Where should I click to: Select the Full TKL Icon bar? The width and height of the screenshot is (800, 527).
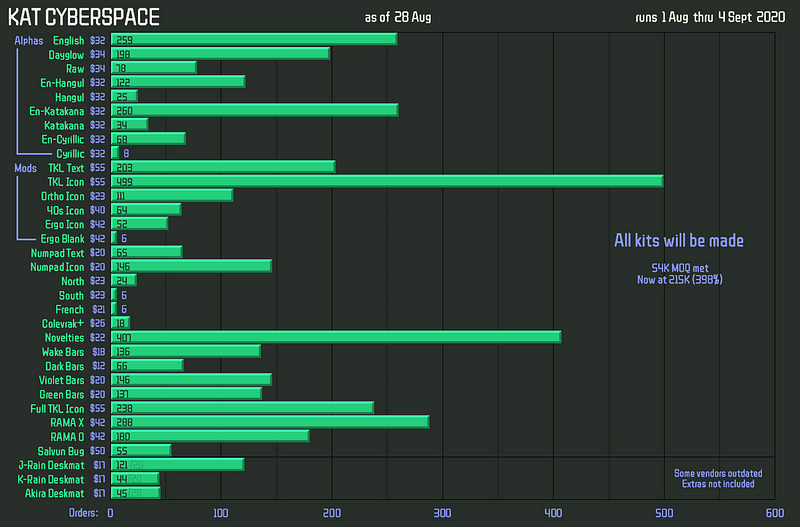click(241, 408)
